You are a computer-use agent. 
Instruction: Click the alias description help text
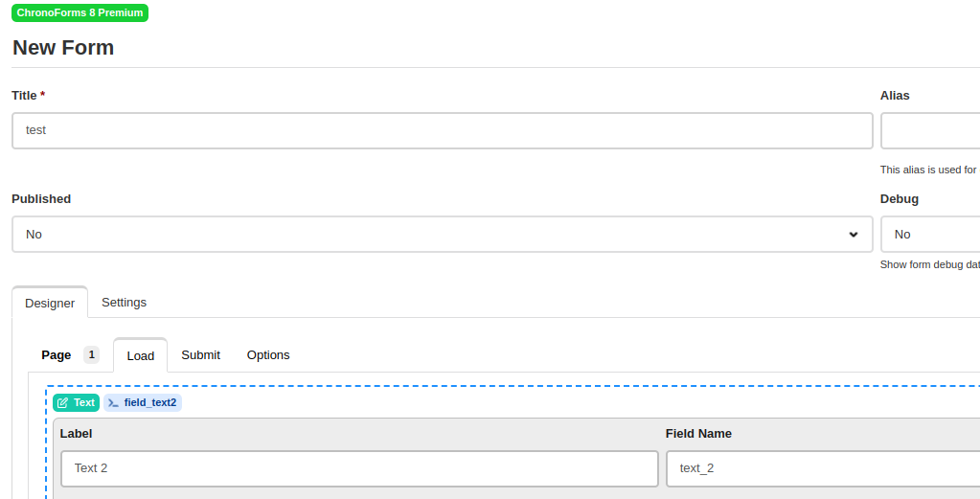[x=929, y=170]
